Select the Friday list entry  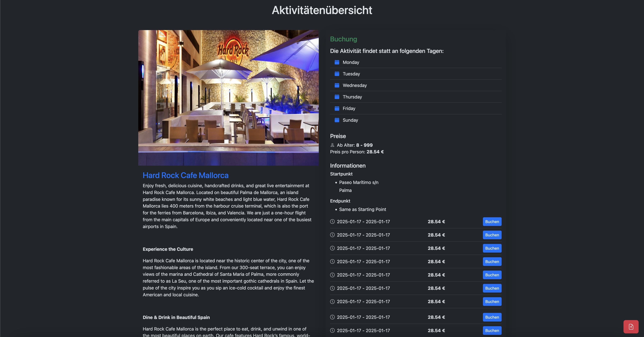(415, 108)
